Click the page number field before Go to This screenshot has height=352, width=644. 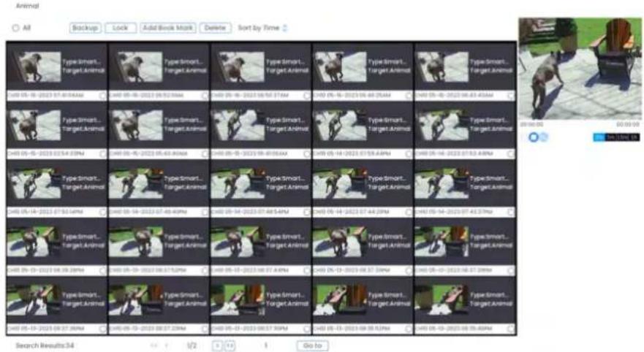[266, 346]
